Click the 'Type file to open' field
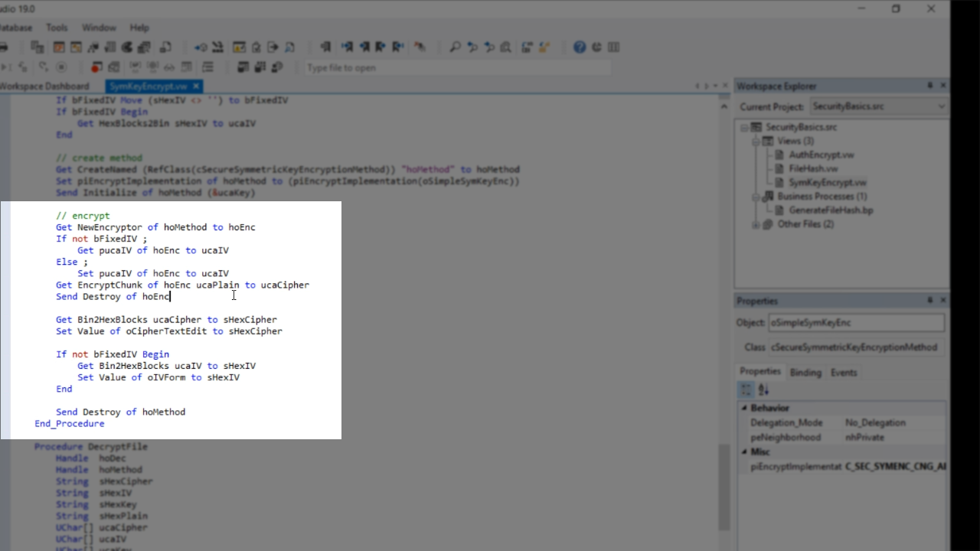 pyautogui.click(x=458, y=67)
